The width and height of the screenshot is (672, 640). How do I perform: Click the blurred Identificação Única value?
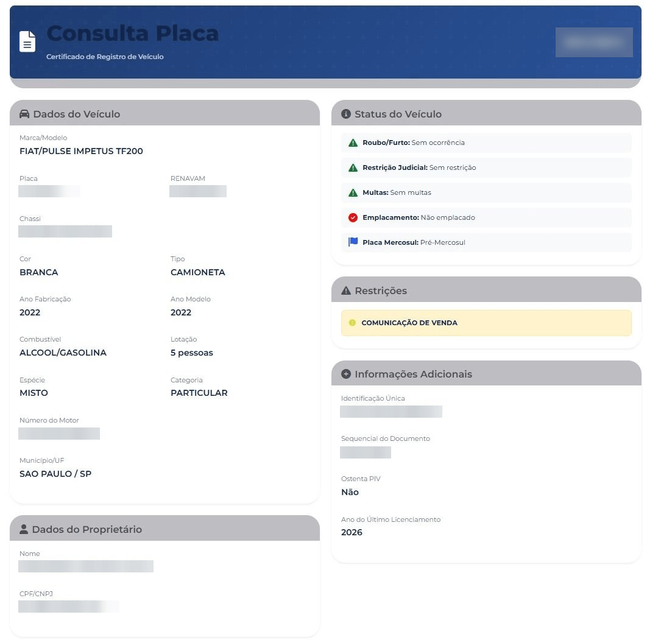391,412
